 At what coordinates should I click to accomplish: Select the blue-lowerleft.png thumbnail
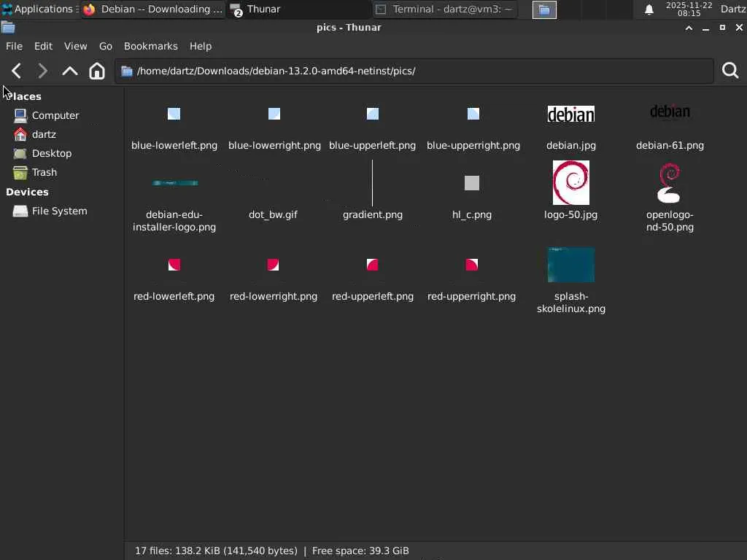click(x=174, y=114)
